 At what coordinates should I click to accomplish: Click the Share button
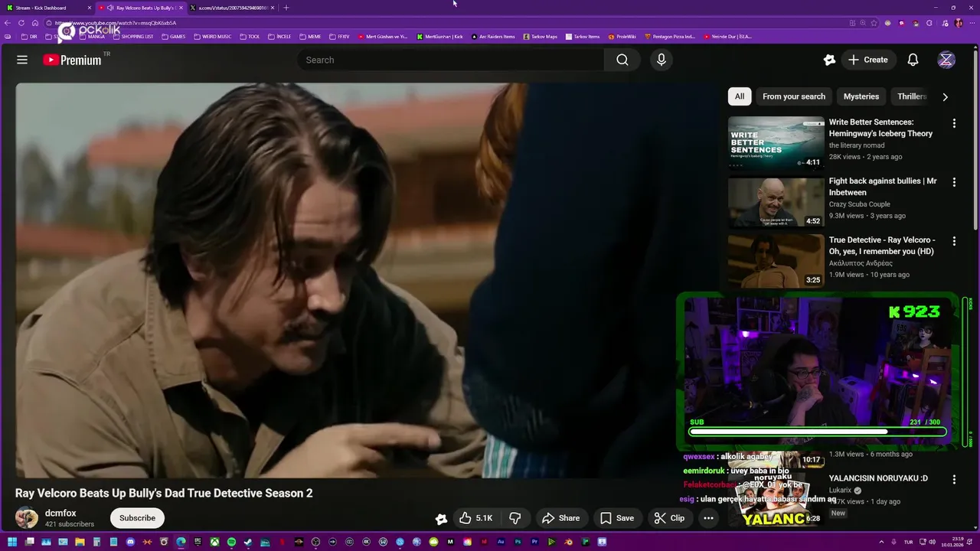(x=561, y=518)
